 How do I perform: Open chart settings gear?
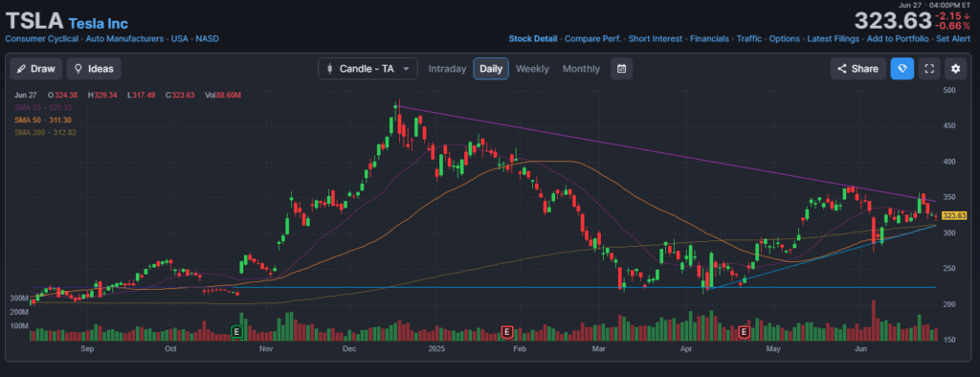coord(956,69)
